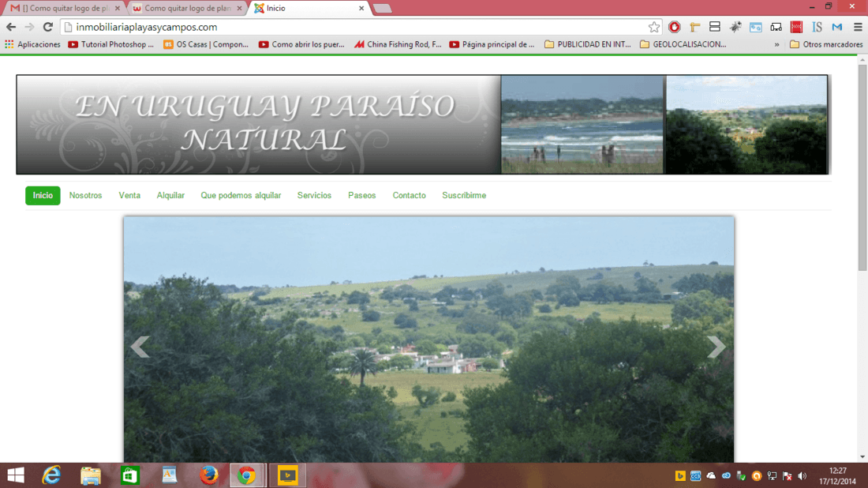
Task: Show more bookmarks with the chevron
Action: (776, 44)
